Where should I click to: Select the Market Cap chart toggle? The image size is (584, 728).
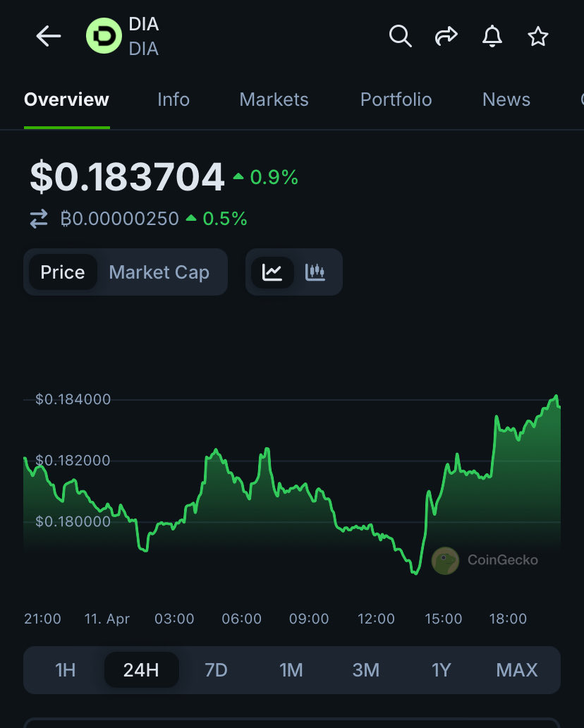pyautogui.click(x=159, y=272)
